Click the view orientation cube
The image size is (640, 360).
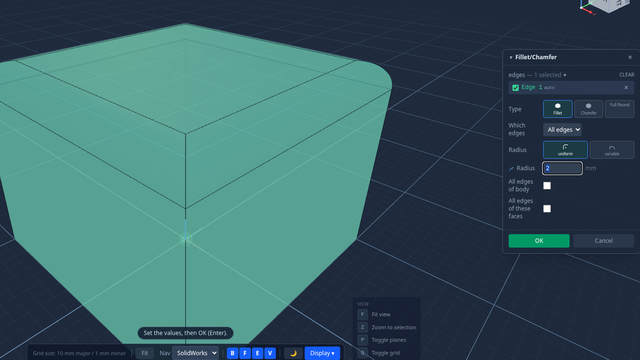click(608, 5)
